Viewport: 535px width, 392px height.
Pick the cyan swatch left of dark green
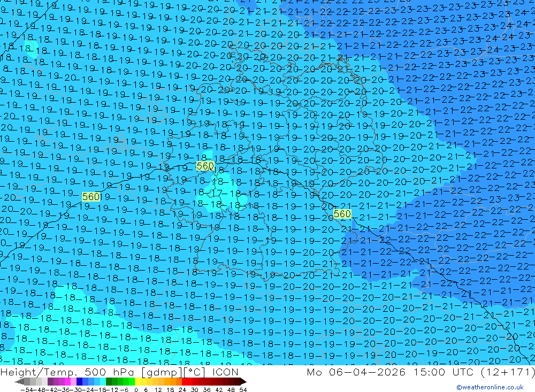click(103, 381)
